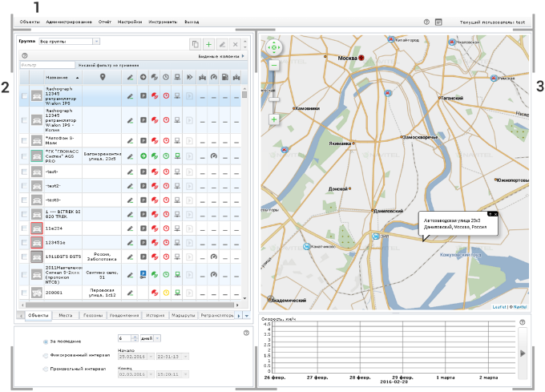
Task: Open the Администрирование menu
Action: 69,22
